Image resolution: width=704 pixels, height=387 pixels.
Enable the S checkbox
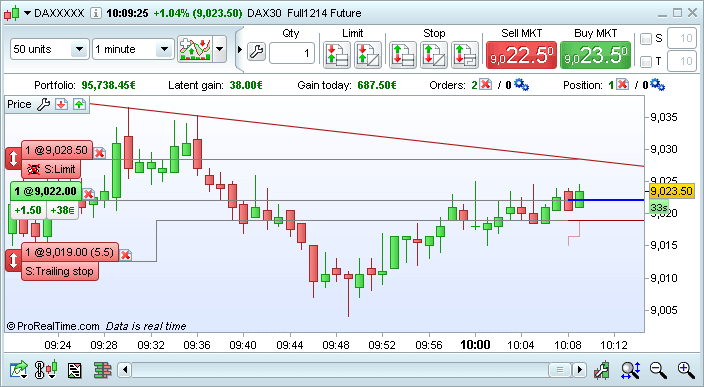click(x=646, y=39)
